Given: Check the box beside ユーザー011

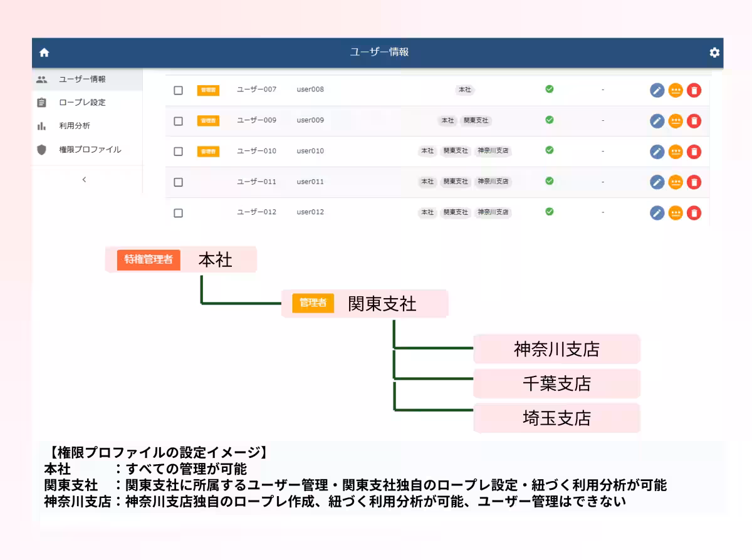Looking at the screenshot, I should coord(178,182).
